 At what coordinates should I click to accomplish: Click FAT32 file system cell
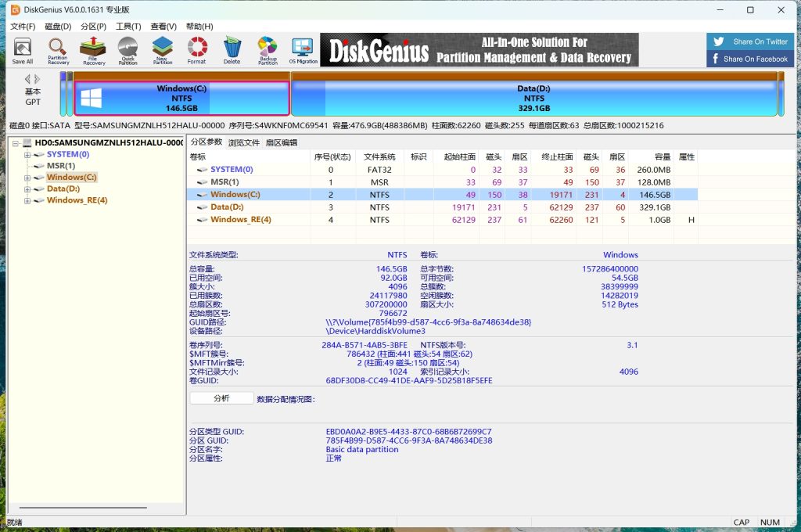(379, 170)
